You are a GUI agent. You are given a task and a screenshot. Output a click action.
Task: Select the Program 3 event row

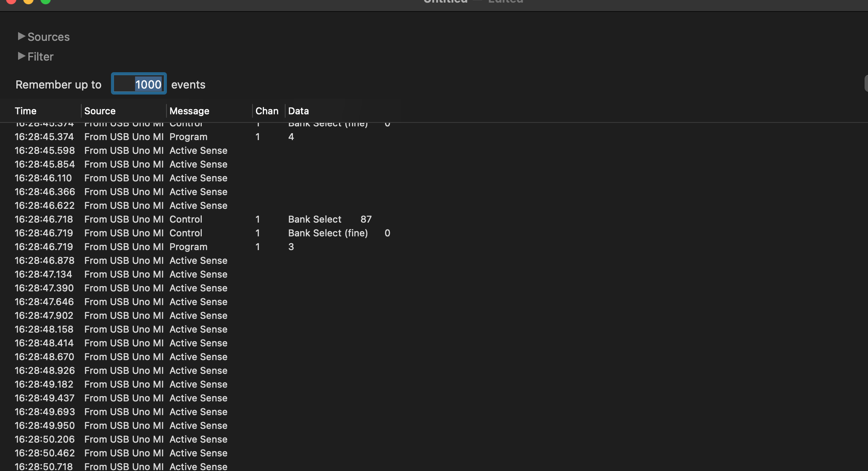[188, 247]
